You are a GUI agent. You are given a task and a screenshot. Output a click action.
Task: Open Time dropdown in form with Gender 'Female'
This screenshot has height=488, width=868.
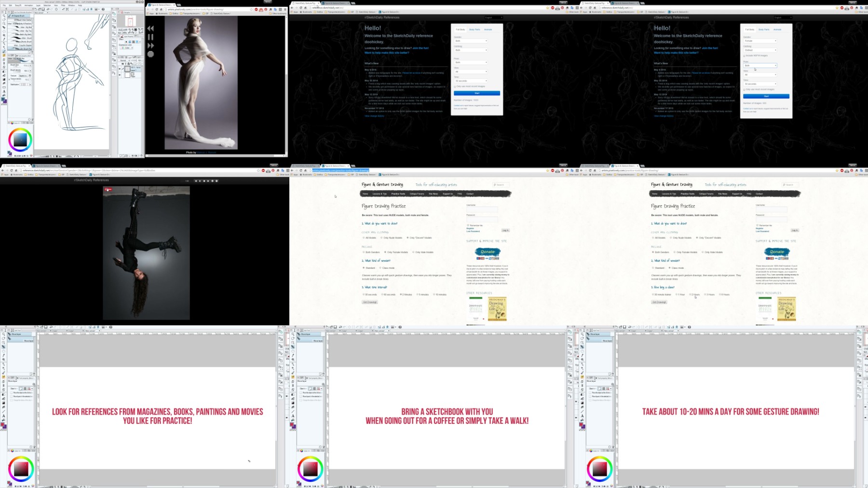760,84
